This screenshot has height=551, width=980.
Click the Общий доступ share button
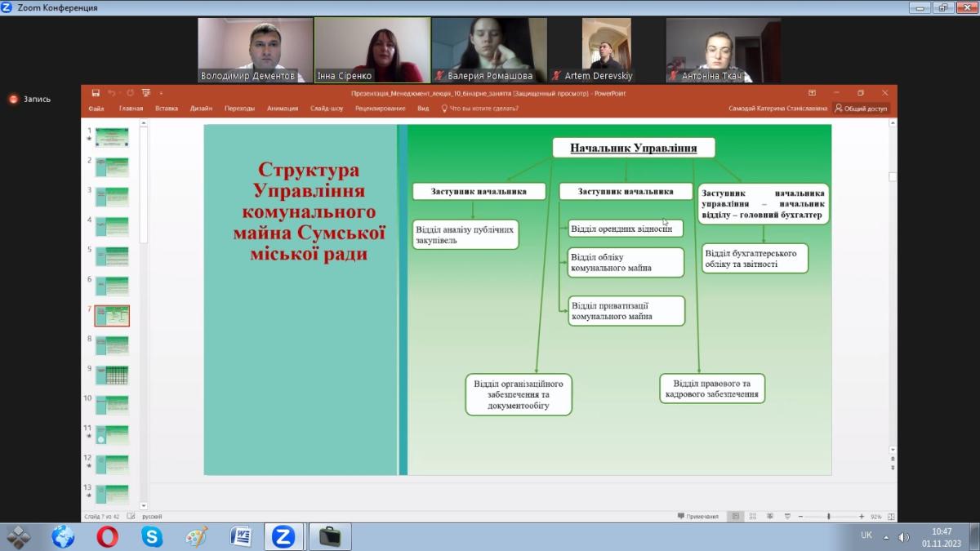861,108
